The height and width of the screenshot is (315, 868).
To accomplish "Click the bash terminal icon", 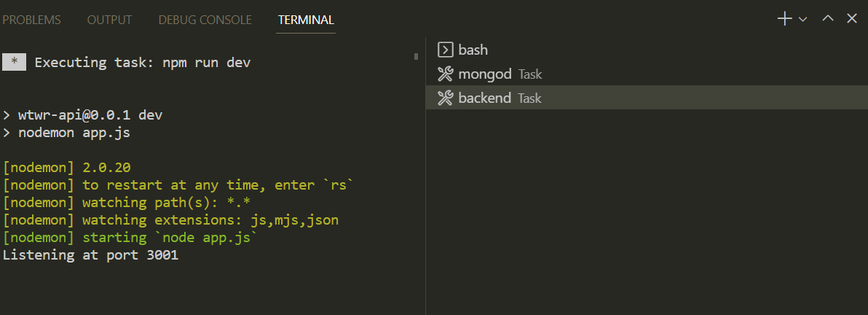I will pos(445,50).
